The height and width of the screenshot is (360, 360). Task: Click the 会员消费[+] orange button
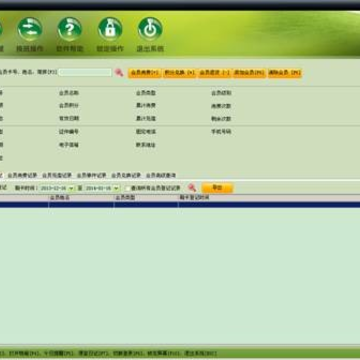click(145, 73)
